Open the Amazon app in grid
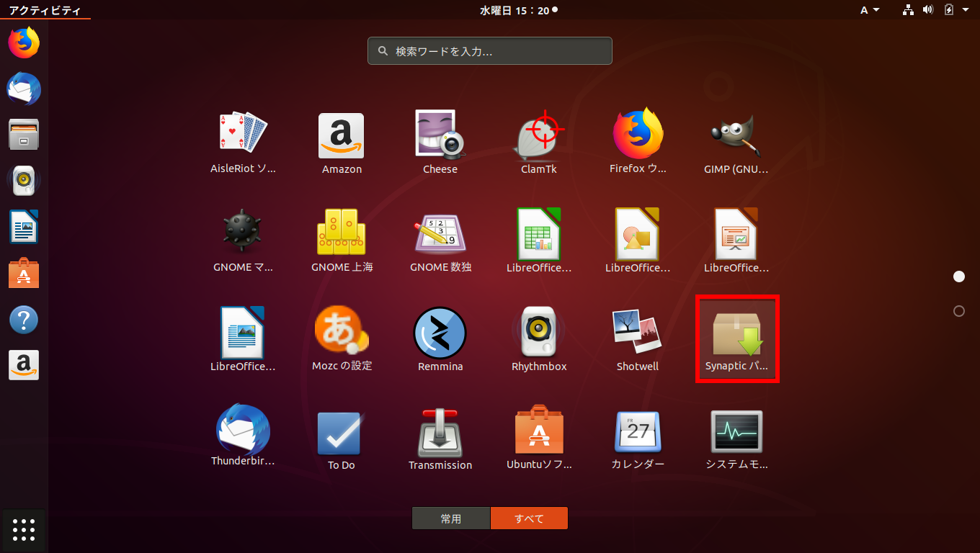Image resolution: width=980 pixels, height=553 pixels. point(342,143)
